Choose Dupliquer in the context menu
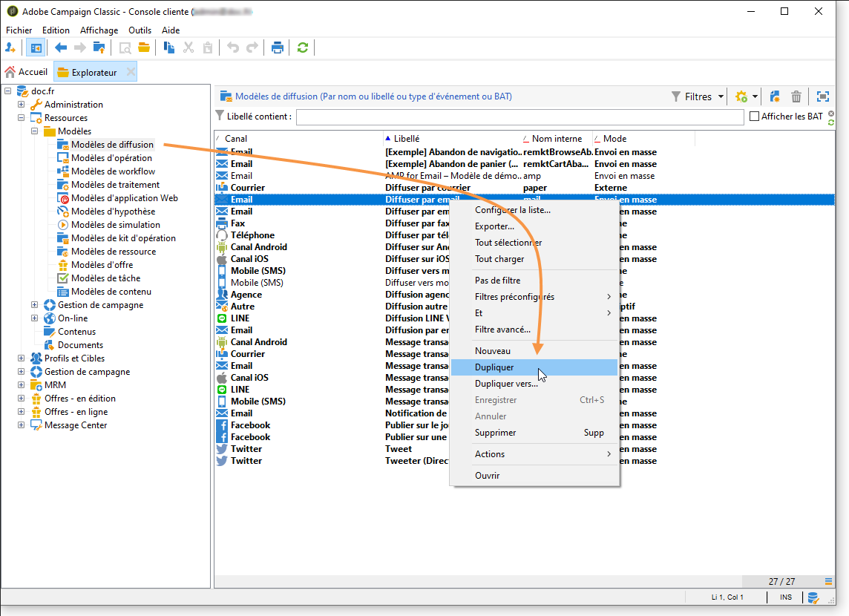The width and height of the screenshot is (849, 616). click(494, 367)
